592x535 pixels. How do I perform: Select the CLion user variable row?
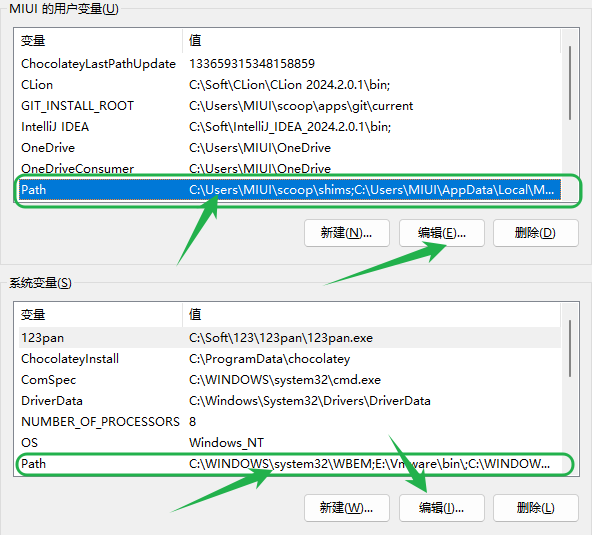click(290, 85)
